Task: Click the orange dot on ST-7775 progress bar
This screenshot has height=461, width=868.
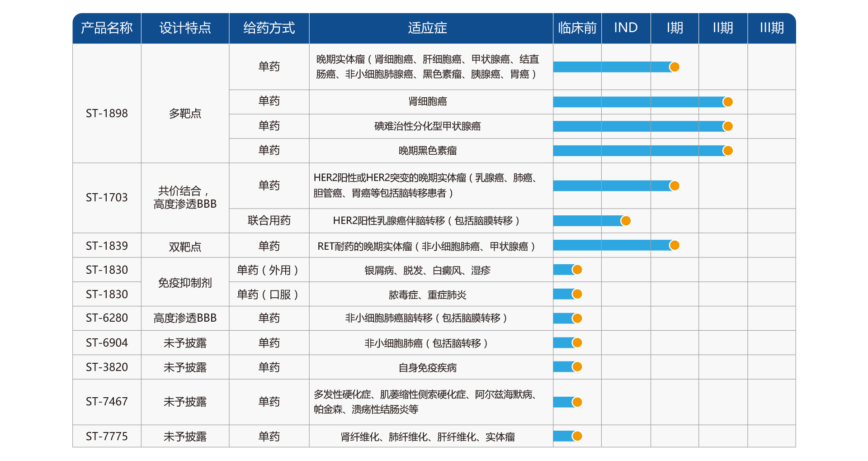Action: [577, 436]
